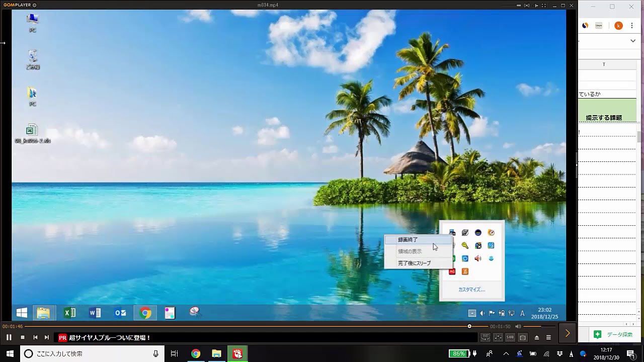Expand the formula bar chevron in the spreadsheet
This screenshot has width=644, height=362.
pyautogui.click(x=633, y=41)
